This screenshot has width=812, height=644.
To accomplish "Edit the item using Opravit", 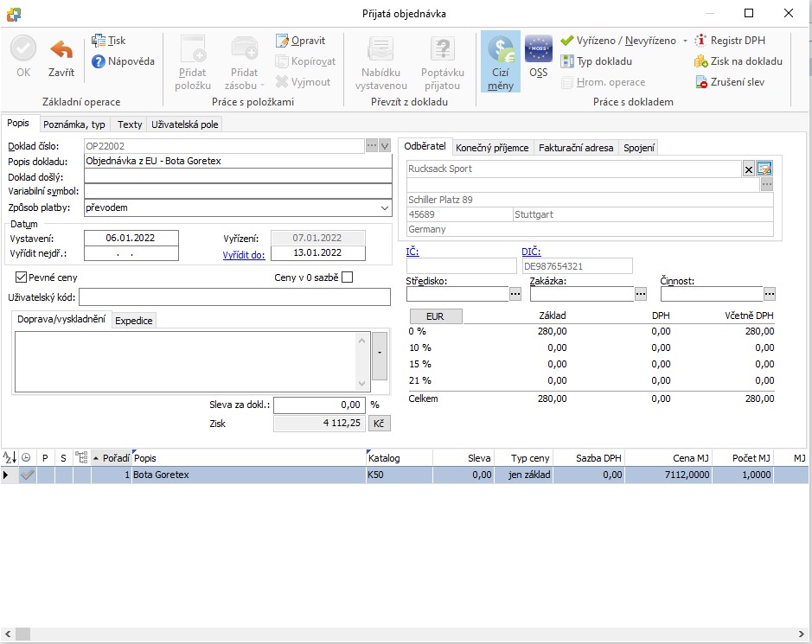I will pos(300,41).
